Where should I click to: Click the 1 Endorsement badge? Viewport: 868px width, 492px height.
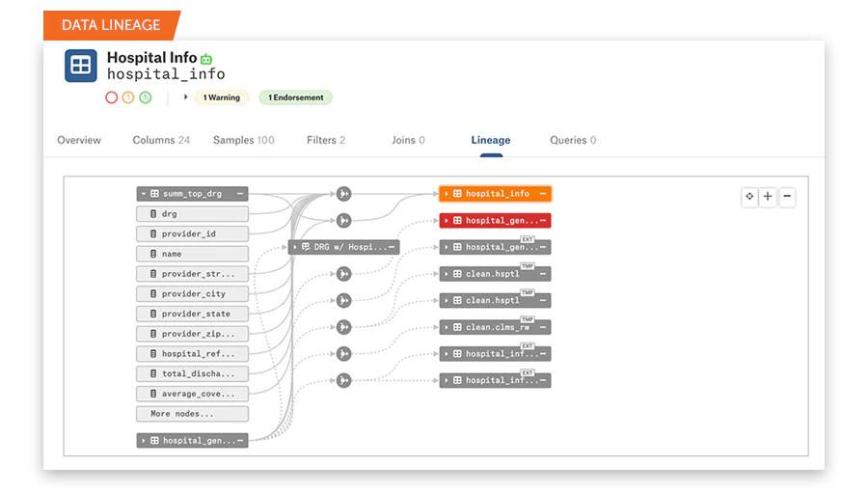pos(296,97)
